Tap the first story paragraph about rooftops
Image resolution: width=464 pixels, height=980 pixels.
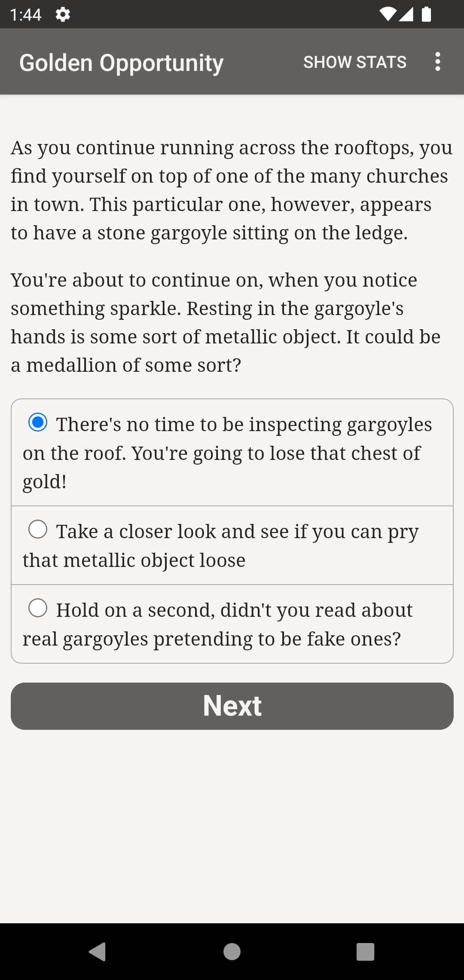232,190
